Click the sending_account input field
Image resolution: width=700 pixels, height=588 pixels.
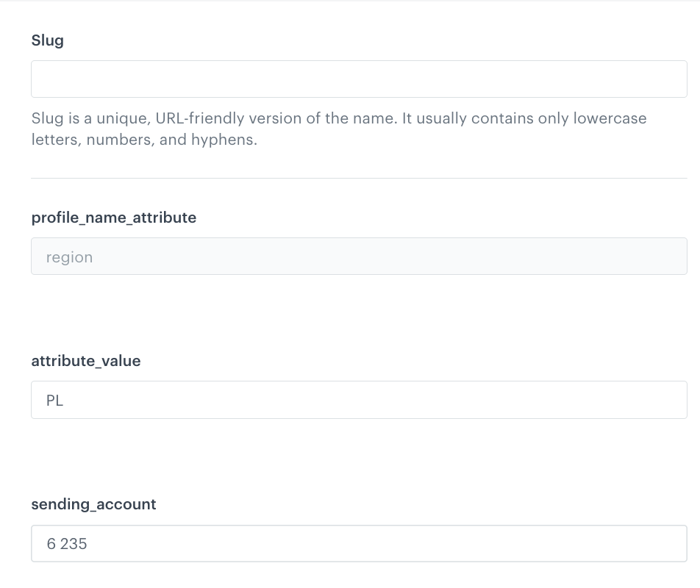coord(359,544)
